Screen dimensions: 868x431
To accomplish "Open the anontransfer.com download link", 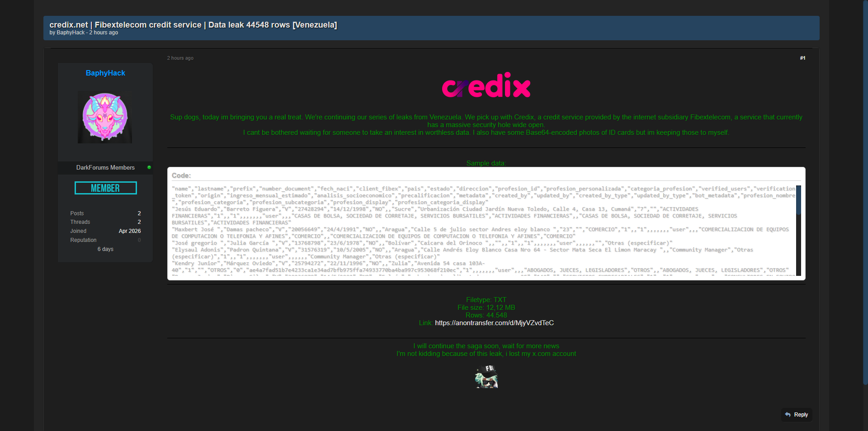I will coord(494,323).
